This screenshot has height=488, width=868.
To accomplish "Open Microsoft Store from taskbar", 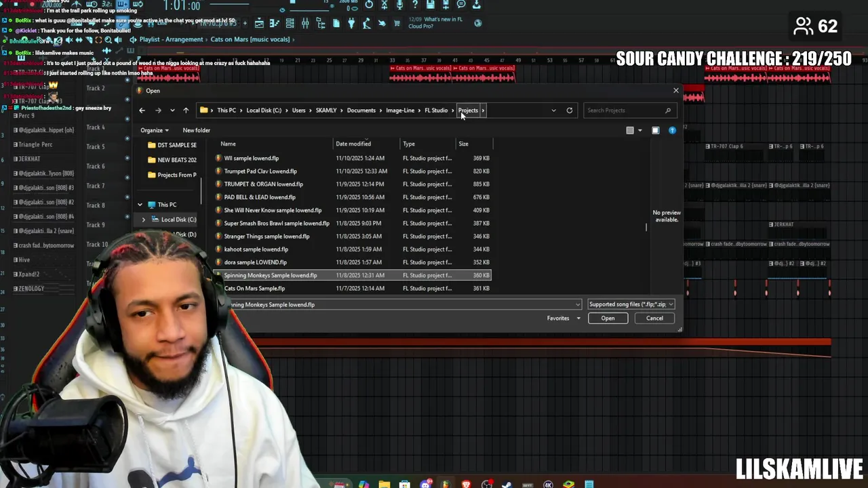I will coord(405,484).
